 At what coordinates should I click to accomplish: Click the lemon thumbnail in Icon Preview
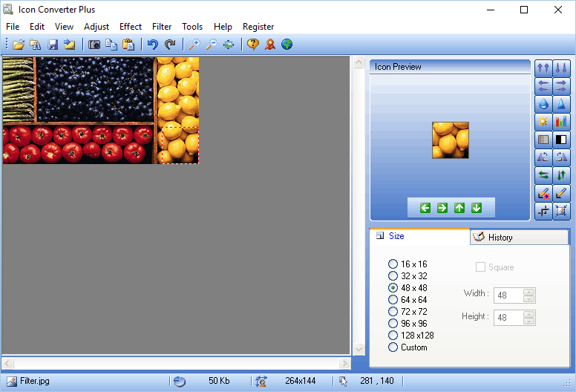451,140
